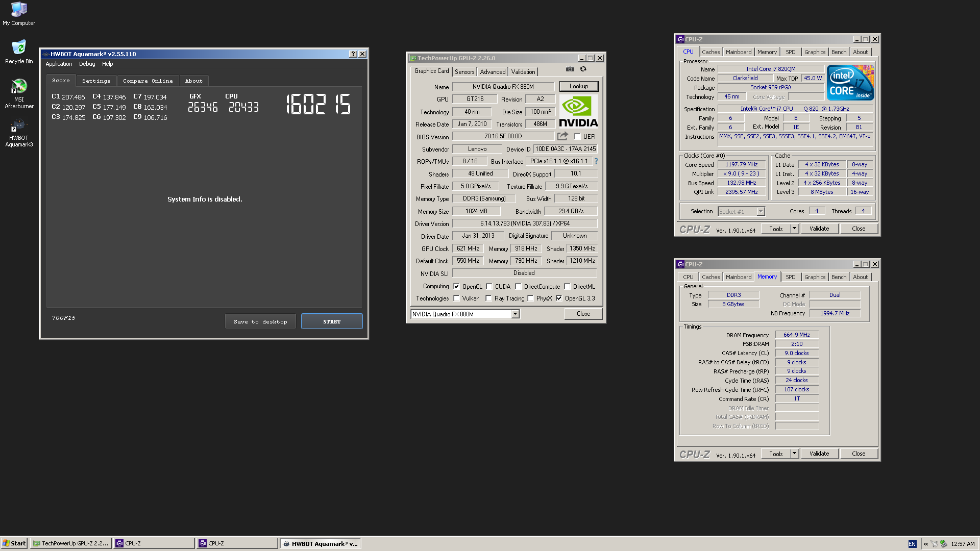The height and width of the screenshot is (551, 980).
Task: Open the Application menu in Aquamark3
Action: [59, 64]
